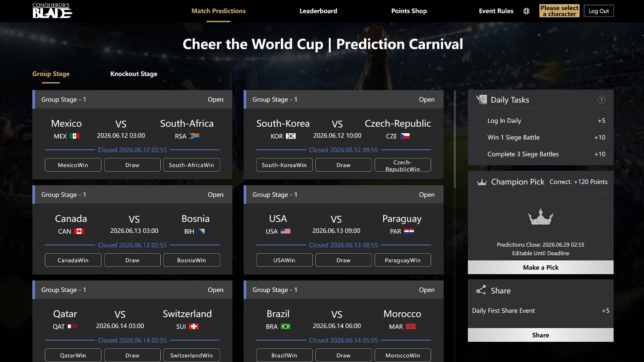Click the Champion Pick crown icon
The width and height of the screenshot is (644, 362).
point(482,182)
